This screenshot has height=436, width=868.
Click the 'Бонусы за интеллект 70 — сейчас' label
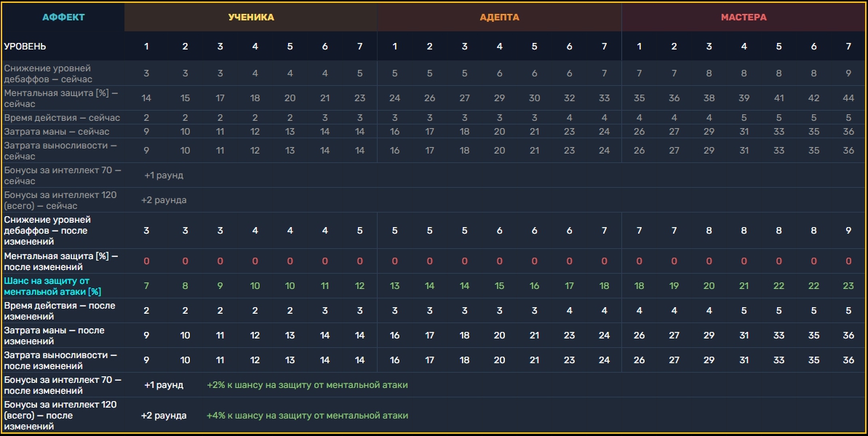63,175
